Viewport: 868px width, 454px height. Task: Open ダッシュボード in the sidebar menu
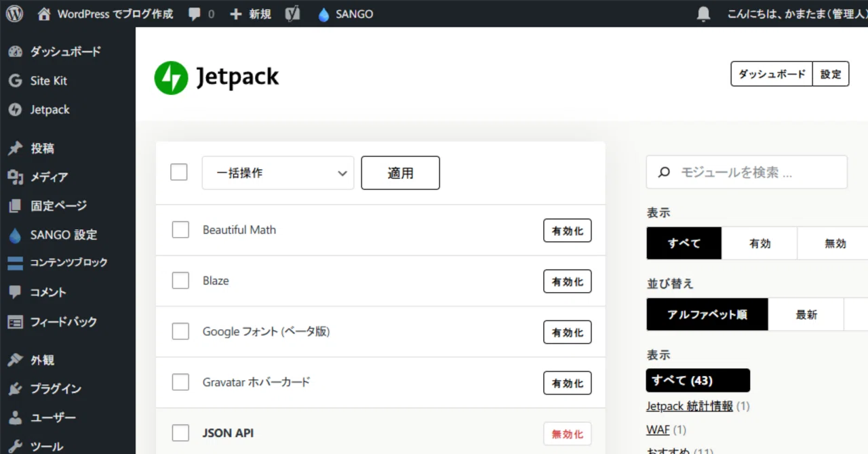tap(65, 51)
